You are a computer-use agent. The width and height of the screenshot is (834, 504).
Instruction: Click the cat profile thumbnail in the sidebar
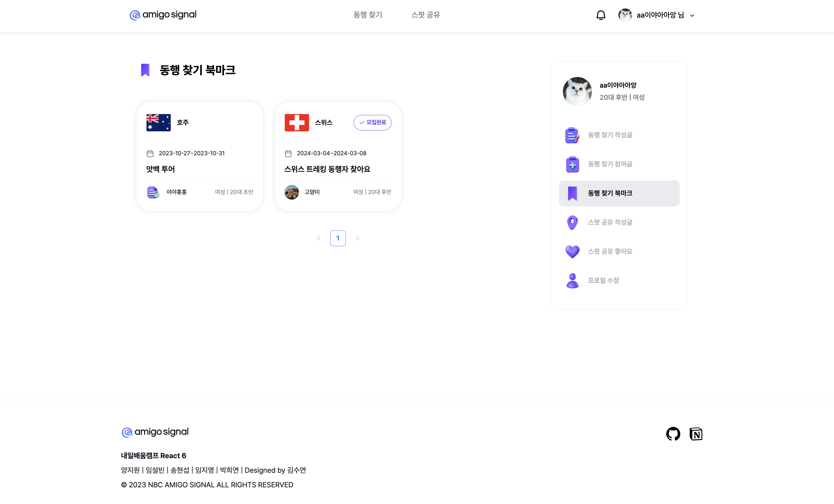tap(577, 91)
